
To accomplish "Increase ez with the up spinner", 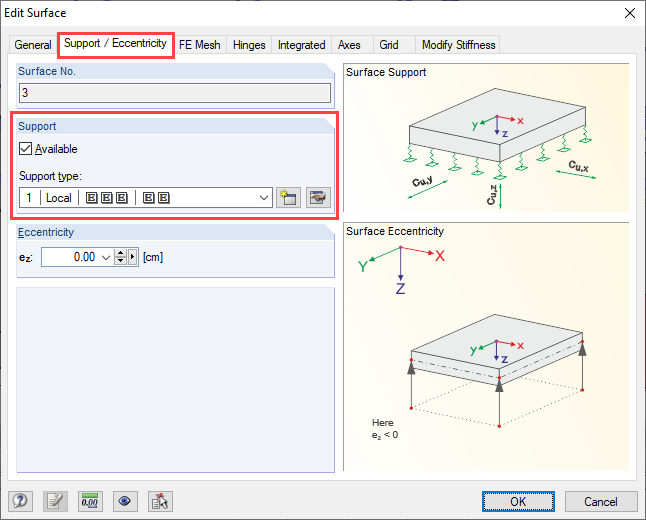I will 120,253.
